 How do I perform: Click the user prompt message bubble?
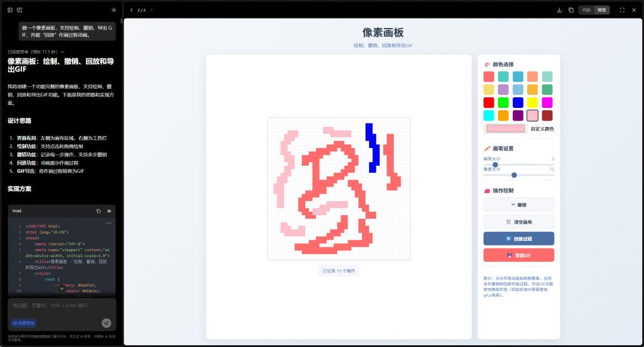67,31
